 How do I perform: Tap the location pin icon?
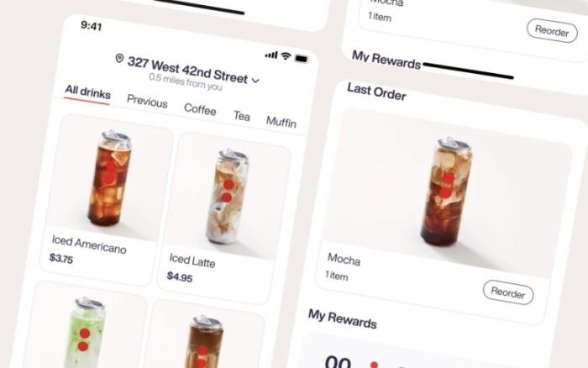coord(119,58)
